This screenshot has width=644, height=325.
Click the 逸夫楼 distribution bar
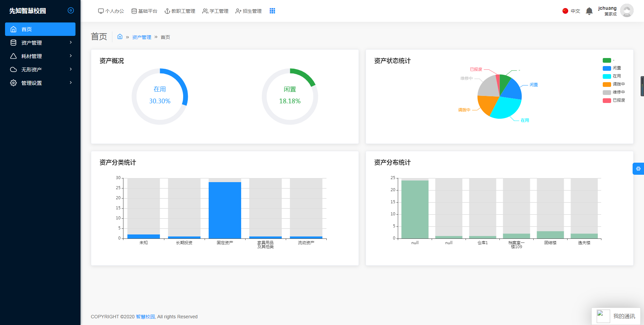pyautogui.click(x=584, y=236)
